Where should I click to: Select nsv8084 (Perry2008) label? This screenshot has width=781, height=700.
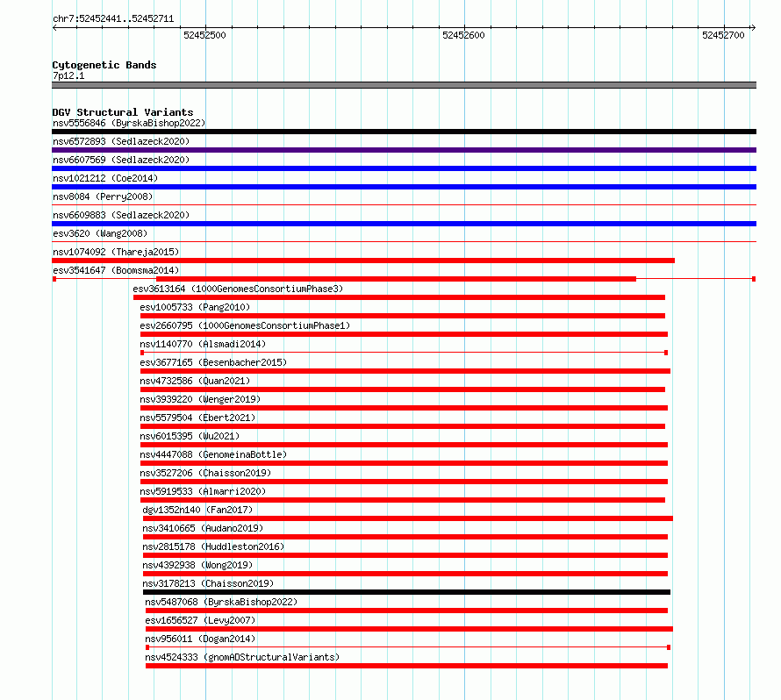(x=103, y=196)
